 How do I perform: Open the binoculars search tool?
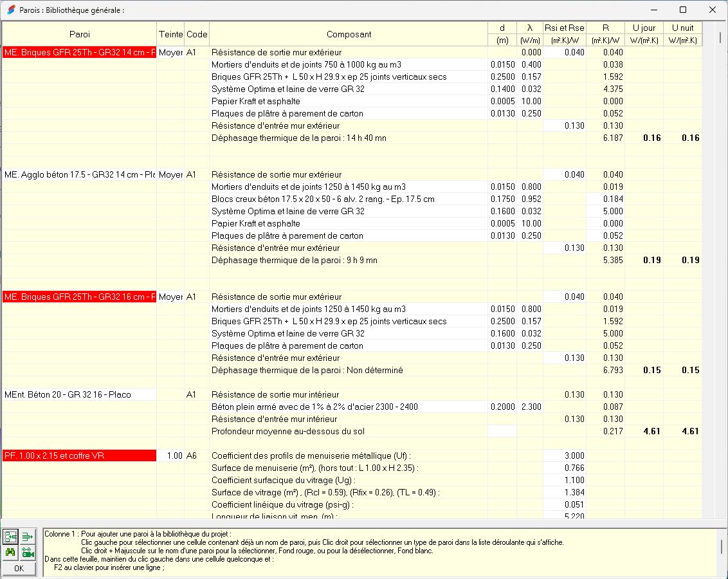(10, 552)
